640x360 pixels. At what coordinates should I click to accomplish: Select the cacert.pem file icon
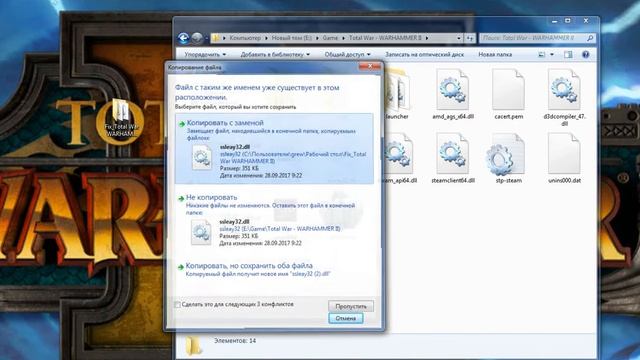pyautogui.click(x=508, y=89)
